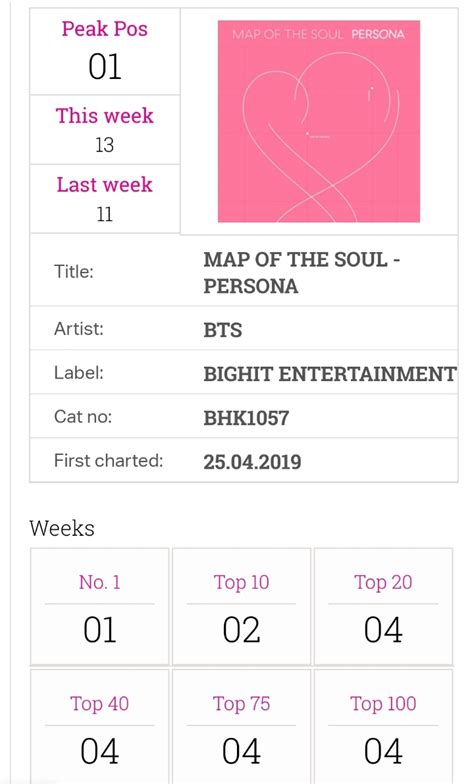Click the Weeks section heading
474x784 pixels.
coord(62,528)
